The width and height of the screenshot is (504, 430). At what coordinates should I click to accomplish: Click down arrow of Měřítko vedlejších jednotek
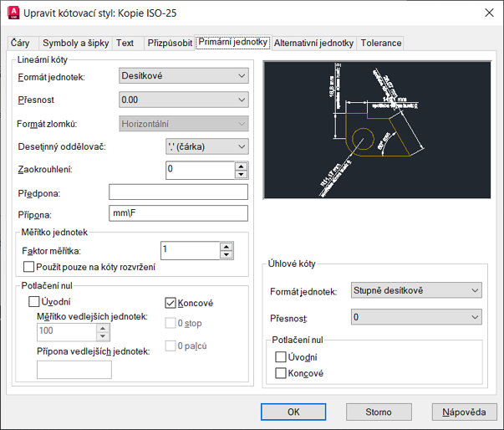(103, 336)
